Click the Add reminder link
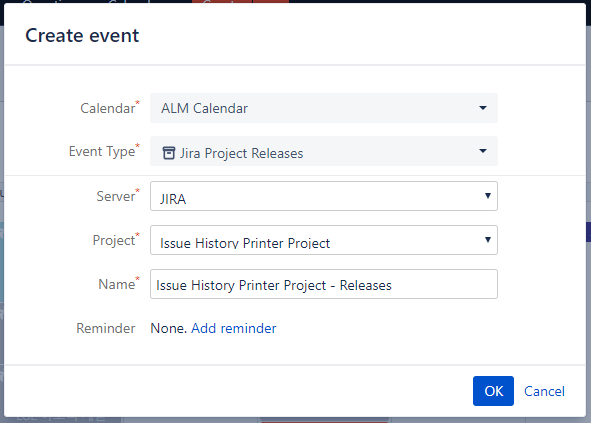The height and width of the screenshot is (423, 591). tap(234, 328)
